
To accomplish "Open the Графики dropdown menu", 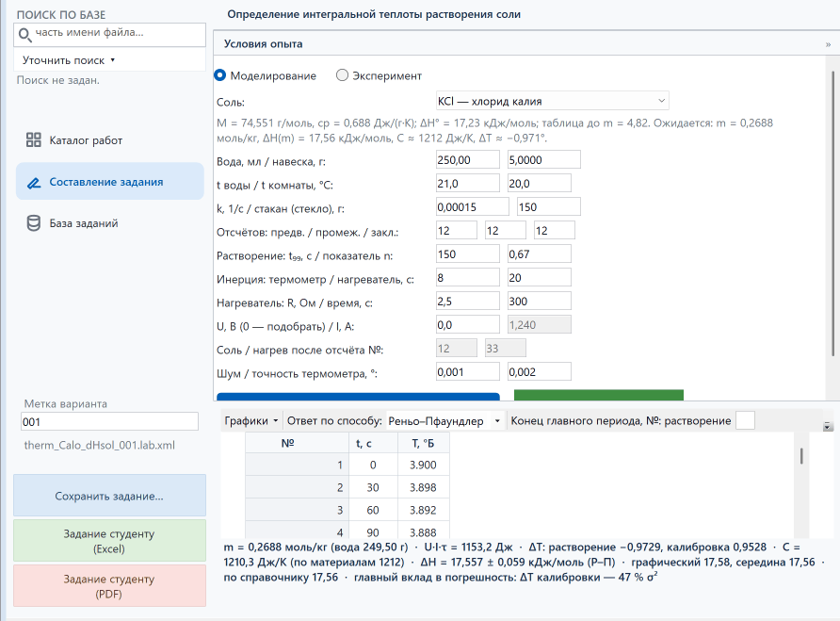I will point(251,421).
